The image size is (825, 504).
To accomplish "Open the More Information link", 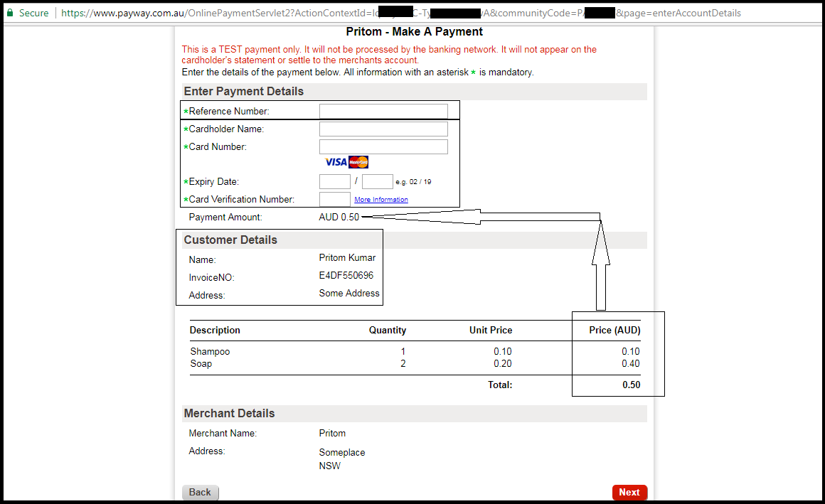I will (x=381, y=199).
